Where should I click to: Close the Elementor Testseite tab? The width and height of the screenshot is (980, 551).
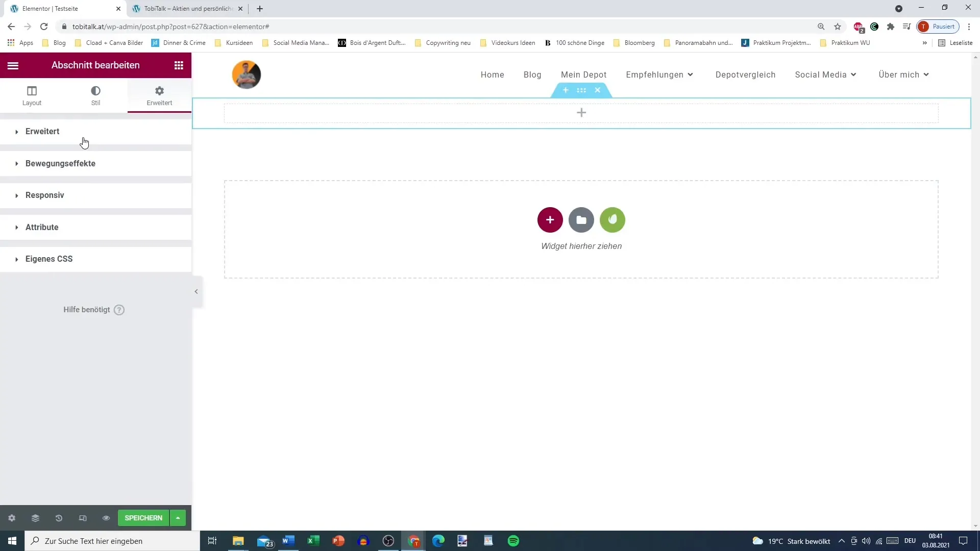click(x=118, y=9)
